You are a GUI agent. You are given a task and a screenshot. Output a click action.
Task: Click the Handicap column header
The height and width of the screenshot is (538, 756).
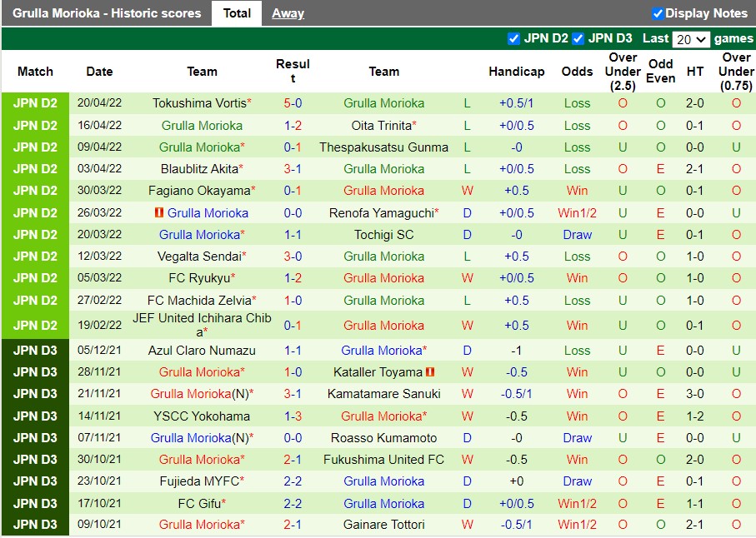tap(516, 72)
